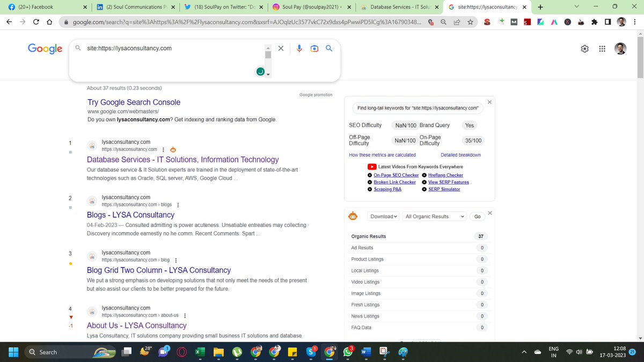Open Database Services - IT Solutions result

(x=183, y=159)
